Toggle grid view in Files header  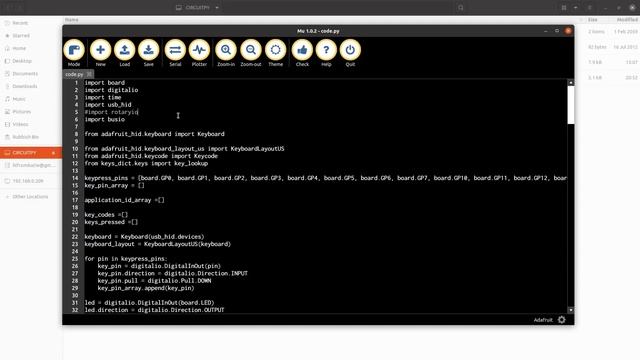pyautogui.click(x=564, y=7)
